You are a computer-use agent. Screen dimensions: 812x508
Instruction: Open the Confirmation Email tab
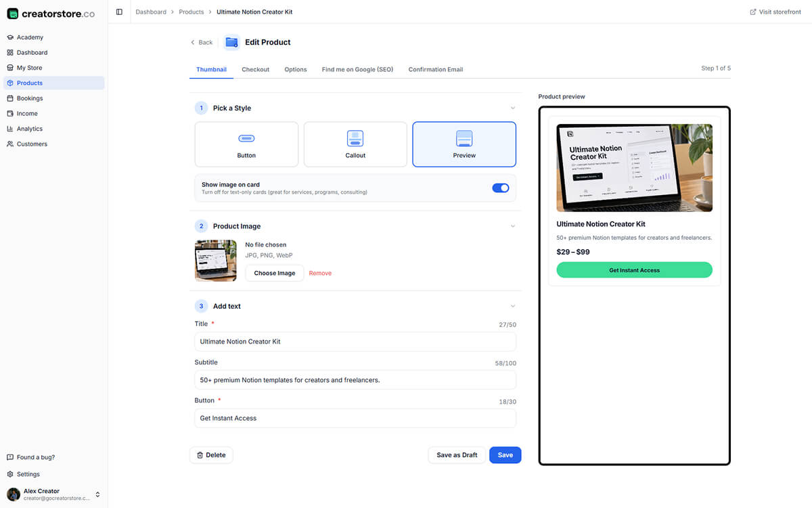tap(436, 69)
